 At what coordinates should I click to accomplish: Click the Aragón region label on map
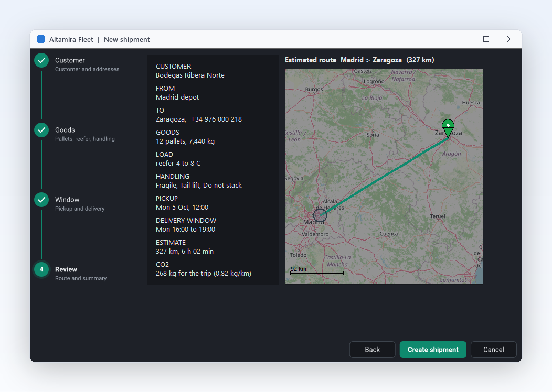click(451, 154)
